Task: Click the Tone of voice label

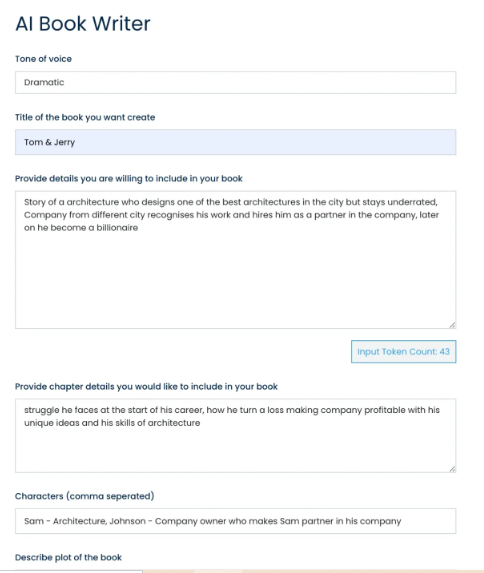Action: (43, 59)
